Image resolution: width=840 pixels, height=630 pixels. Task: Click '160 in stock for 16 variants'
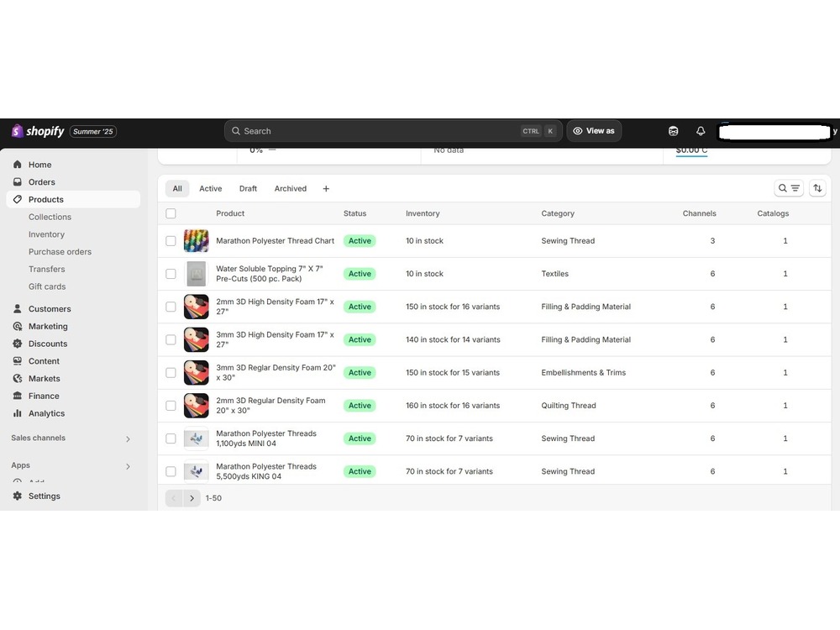453,406
